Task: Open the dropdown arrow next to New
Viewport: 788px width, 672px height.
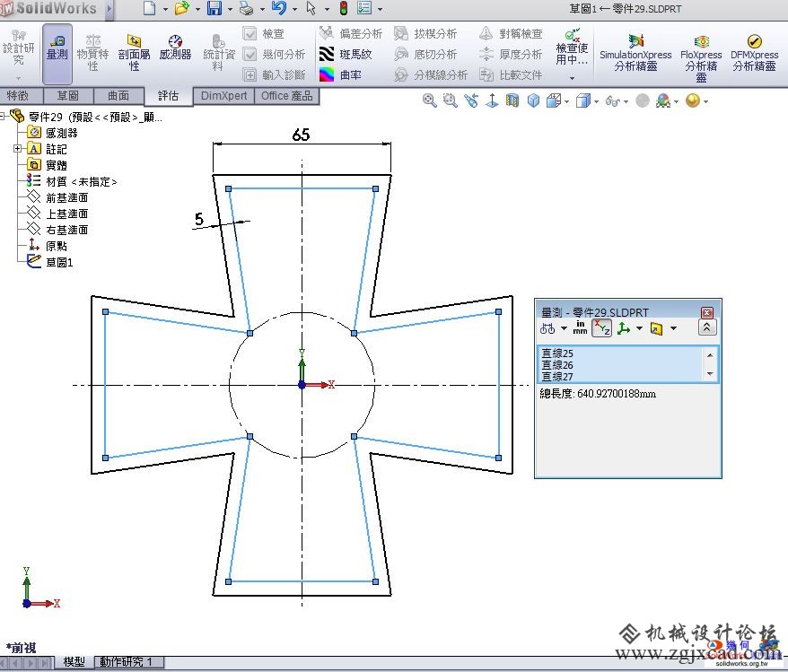Action: coord(165,9)
